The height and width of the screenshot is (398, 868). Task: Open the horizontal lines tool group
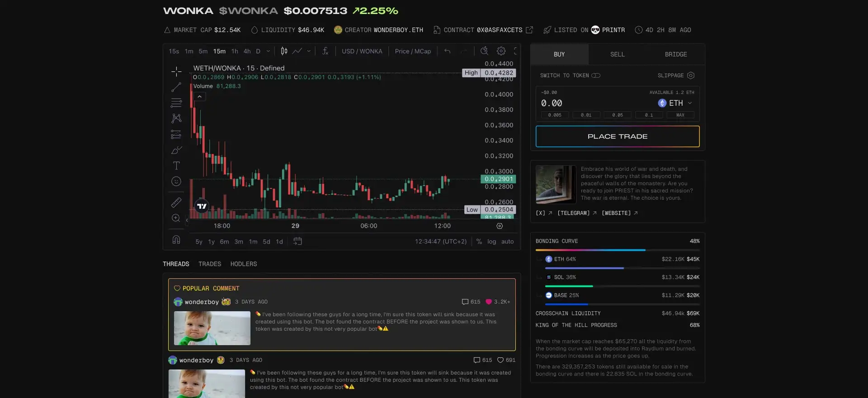[x=176, y=103]
